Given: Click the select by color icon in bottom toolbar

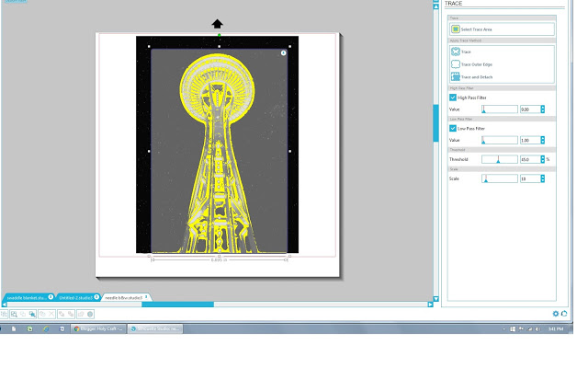Looking at the screenshot, I should coord(33,314).
